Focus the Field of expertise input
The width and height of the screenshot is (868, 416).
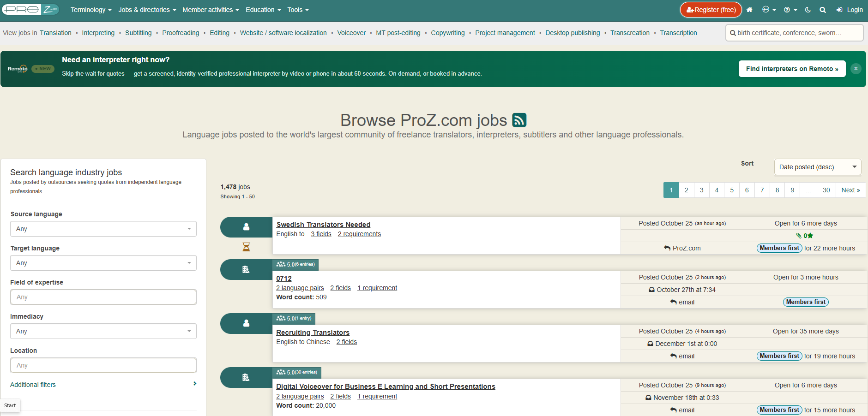click(103, 297)
